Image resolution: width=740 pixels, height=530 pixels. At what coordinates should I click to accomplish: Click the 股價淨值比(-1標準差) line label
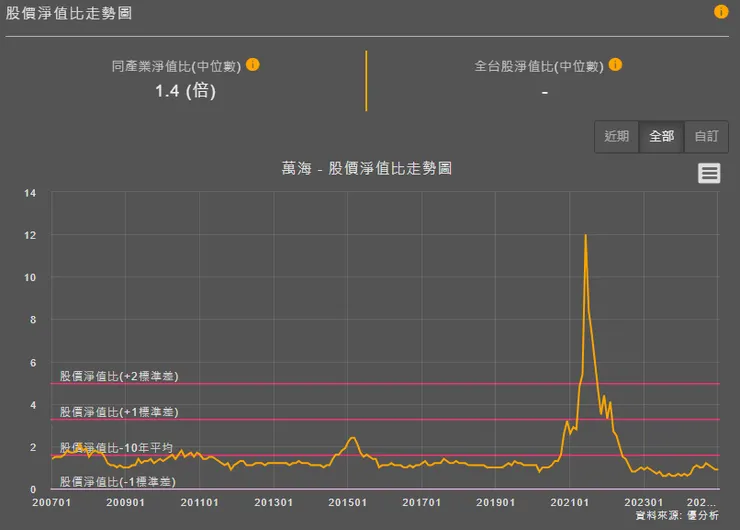[118, 482]
